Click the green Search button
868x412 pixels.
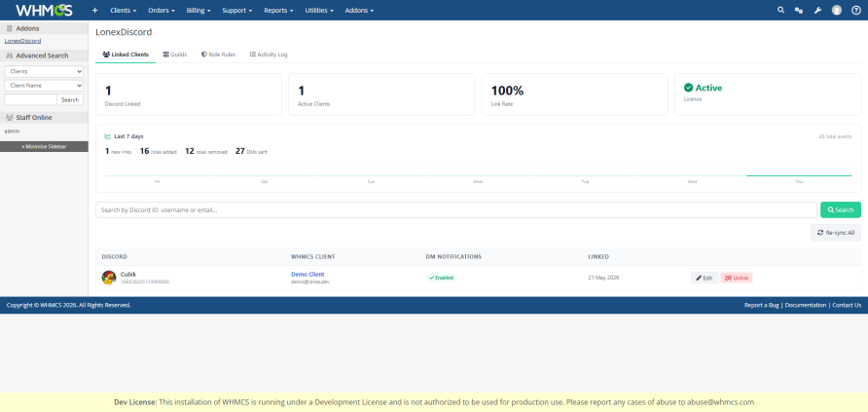841,209
